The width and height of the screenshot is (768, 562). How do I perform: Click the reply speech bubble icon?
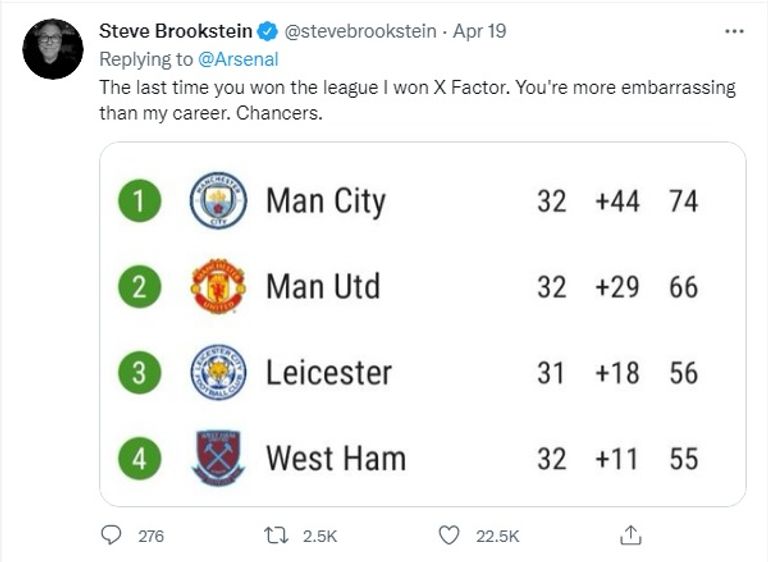[111, 536]
